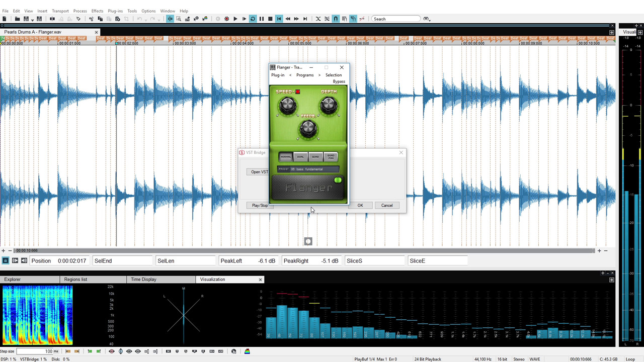644x362 pixels.
Task: Click the preset display showing bass: fundamental
Action: 308,169
